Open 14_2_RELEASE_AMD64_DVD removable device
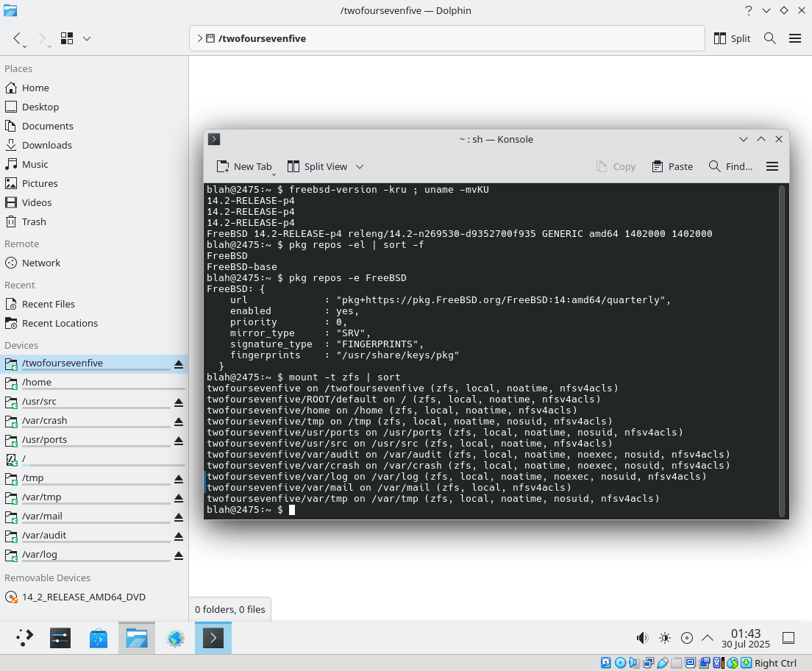This screenshot has width=812, height=671. [93, 597]
